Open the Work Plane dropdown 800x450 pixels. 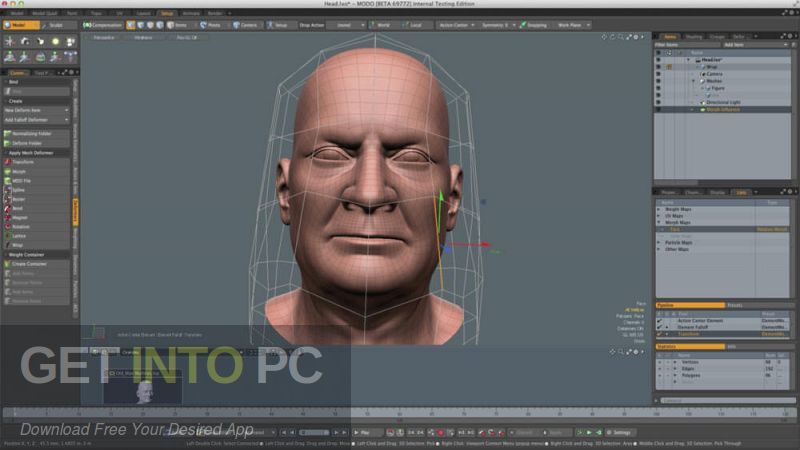pos(573,25)
